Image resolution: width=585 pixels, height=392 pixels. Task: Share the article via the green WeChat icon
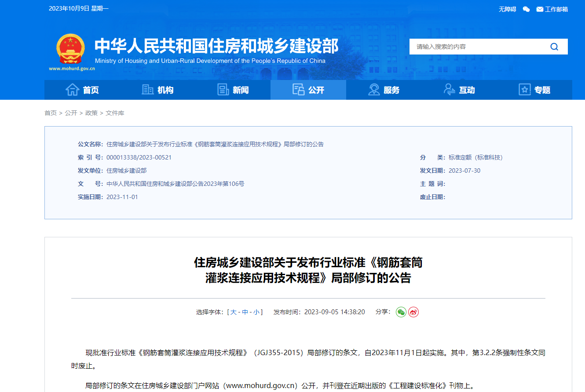(401, 312)
